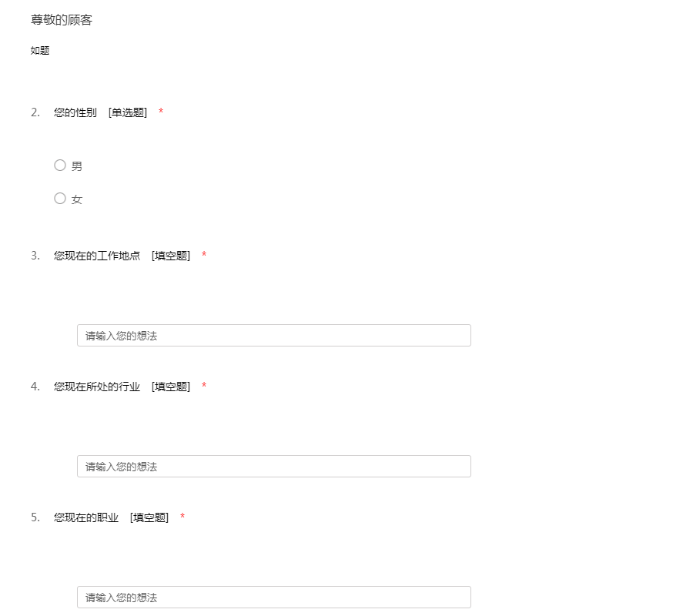Click question 3 label 您现在的工作地点

tap(97, 256)
